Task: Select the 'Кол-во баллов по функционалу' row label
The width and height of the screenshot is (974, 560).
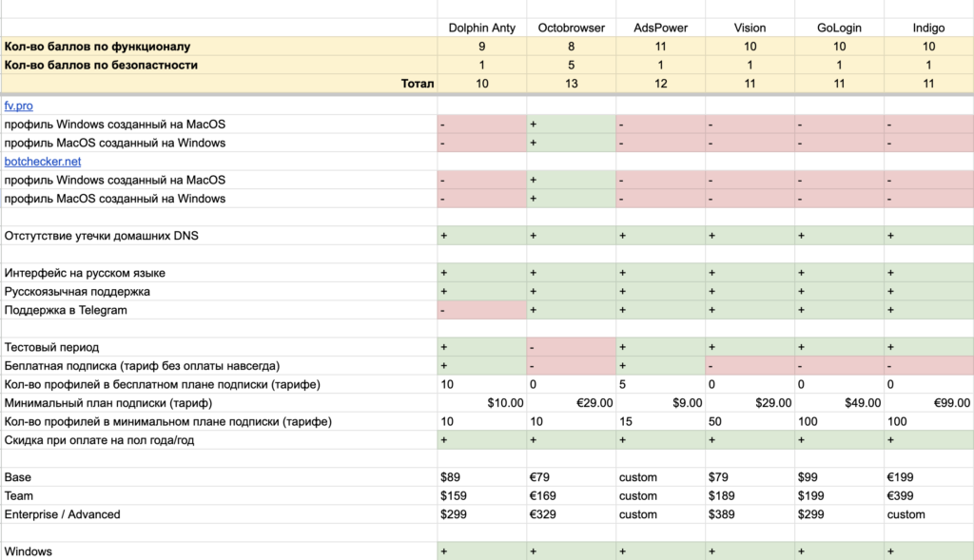Action: pos(98,47)
